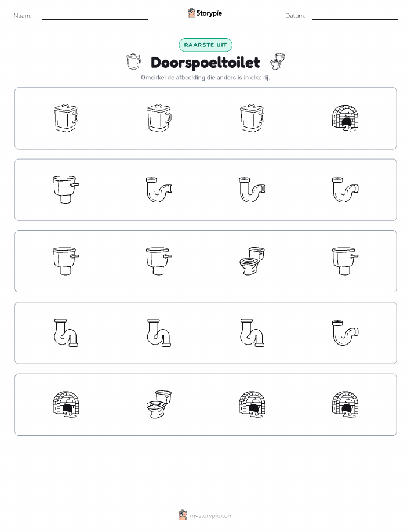
Task: Click the last sewer tunnel in bottom row
Action: (345, 404)
